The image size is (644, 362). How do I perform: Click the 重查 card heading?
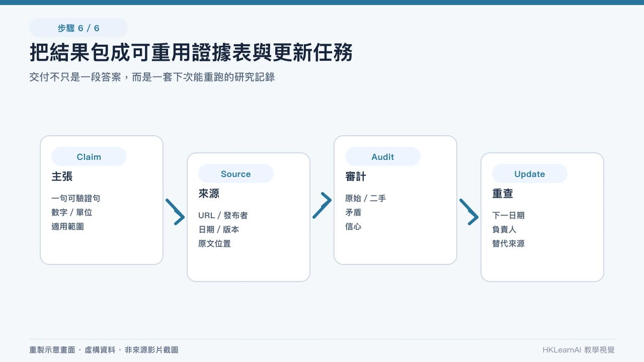coord(503,194)
